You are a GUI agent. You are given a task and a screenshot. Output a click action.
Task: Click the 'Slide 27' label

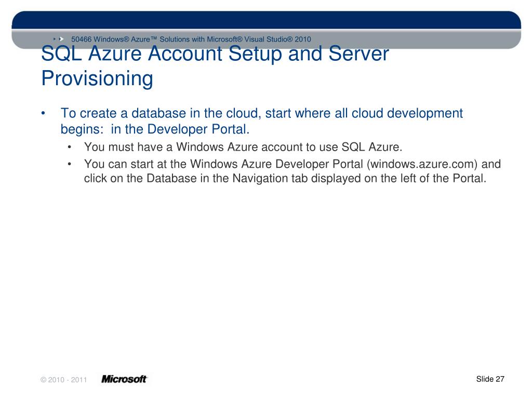pos(490,379)
